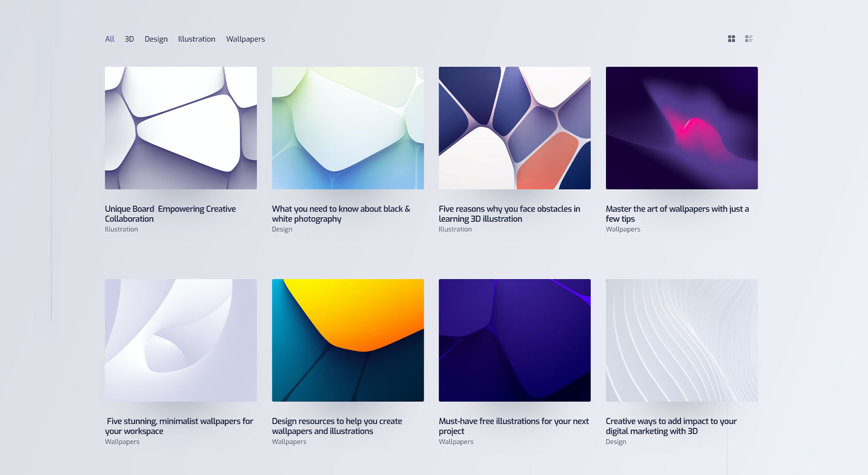868x475 pixels.
Task: Open the yellow-orange and teal thumbnail
Action: click(x=348, y=340)
